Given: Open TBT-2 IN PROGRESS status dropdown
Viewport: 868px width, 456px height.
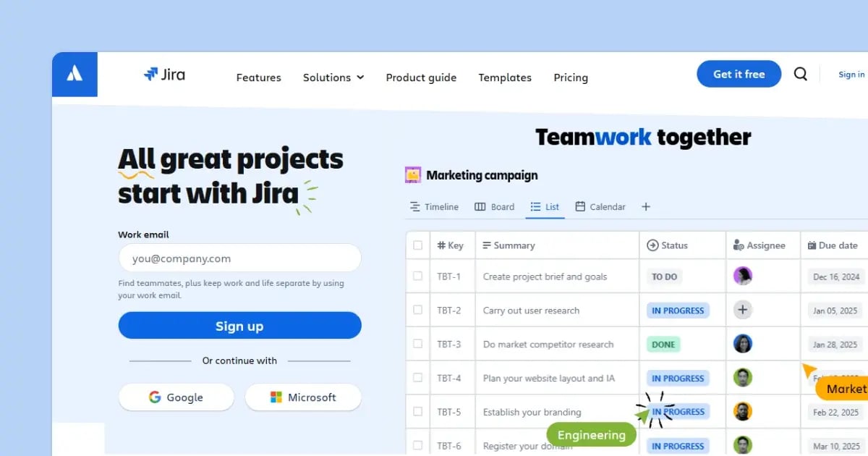Looking at the screenshot, I should click(x=678, y=311).
